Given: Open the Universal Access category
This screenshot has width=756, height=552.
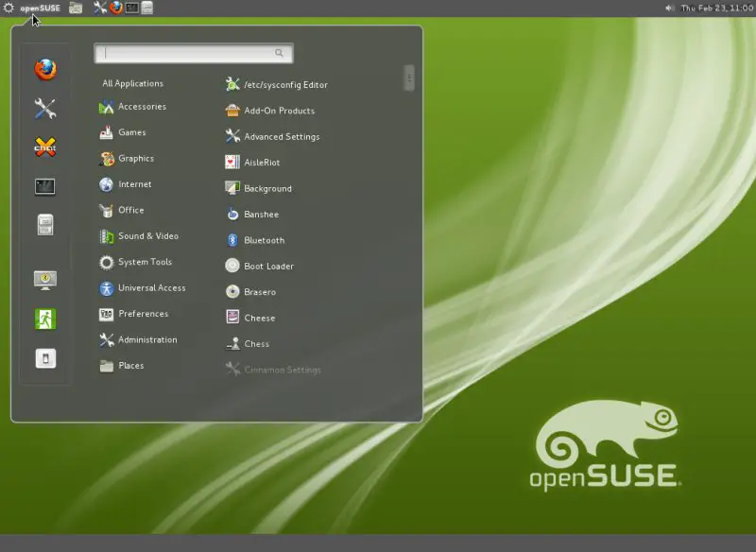Looking at the screenshot, I should 143,288.
